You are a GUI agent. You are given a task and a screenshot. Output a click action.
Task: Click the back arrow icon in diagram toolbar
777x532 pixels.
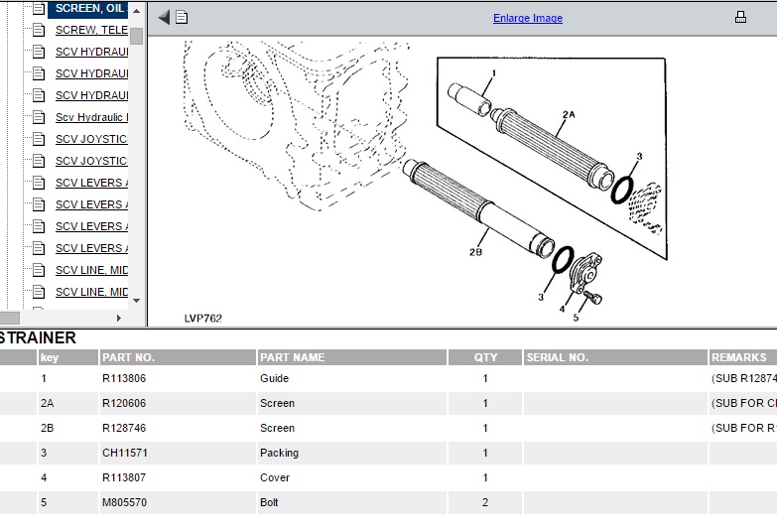165,17
